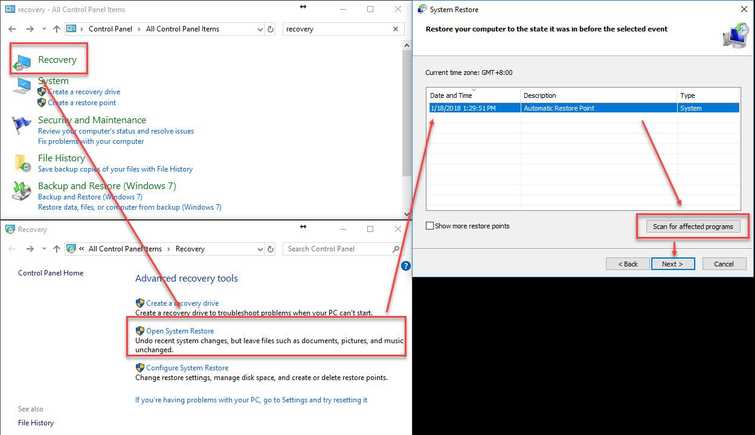Open the System icon in Control Panel
This screenshot has height=435, width=755.
coord(22,86)
